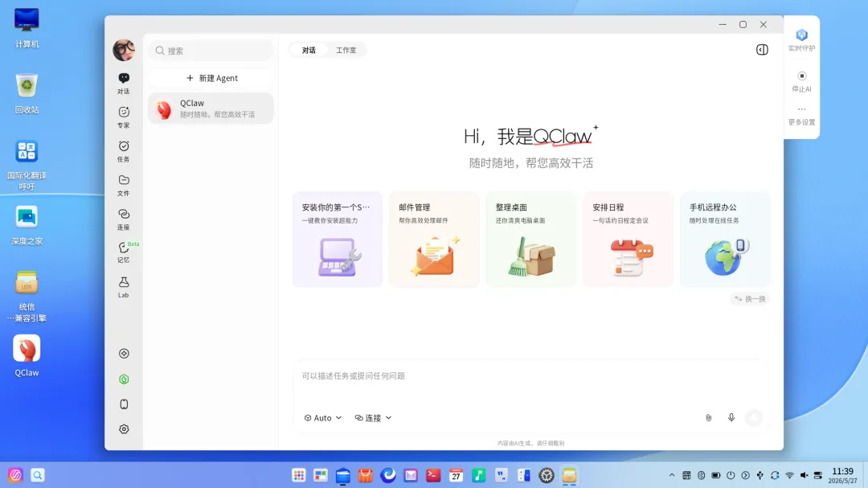Open the app store bag icon in taskbar

pos(366,475)
